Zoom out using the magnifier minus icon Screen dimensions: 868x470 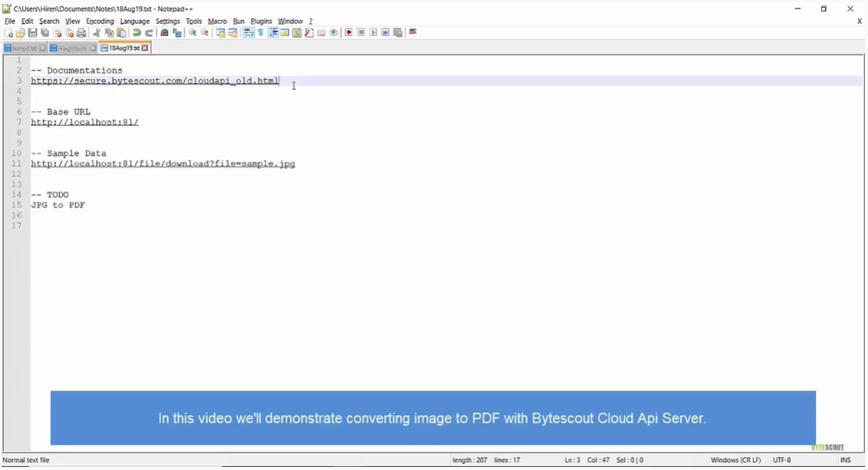pos(204,33)
